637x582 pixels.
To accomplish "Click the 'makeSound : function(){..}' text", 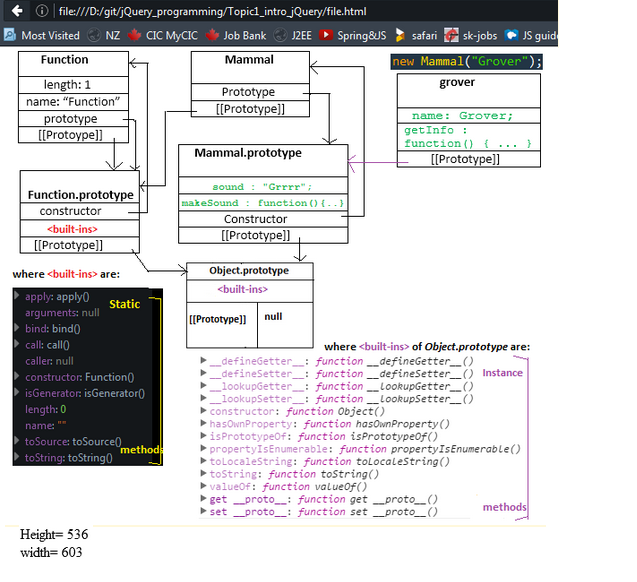I will tap(263, 203).
